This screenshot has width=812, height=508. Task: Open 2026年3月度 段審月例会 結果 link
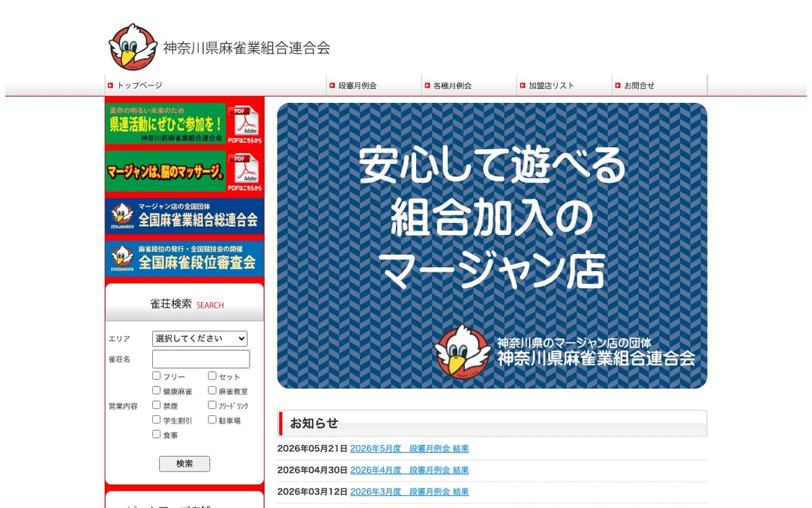(x=409, y=492)
